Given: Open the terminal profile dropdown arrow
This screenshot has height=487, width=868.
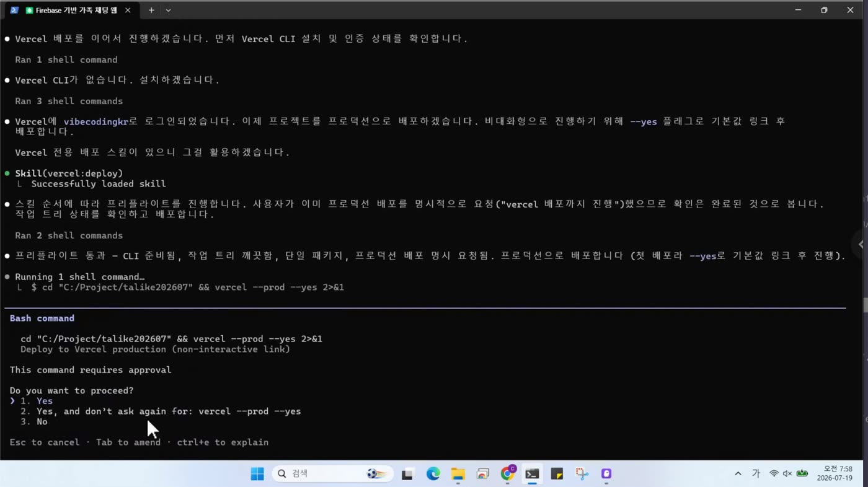Looking at the screenshot, I should (168, 10).
